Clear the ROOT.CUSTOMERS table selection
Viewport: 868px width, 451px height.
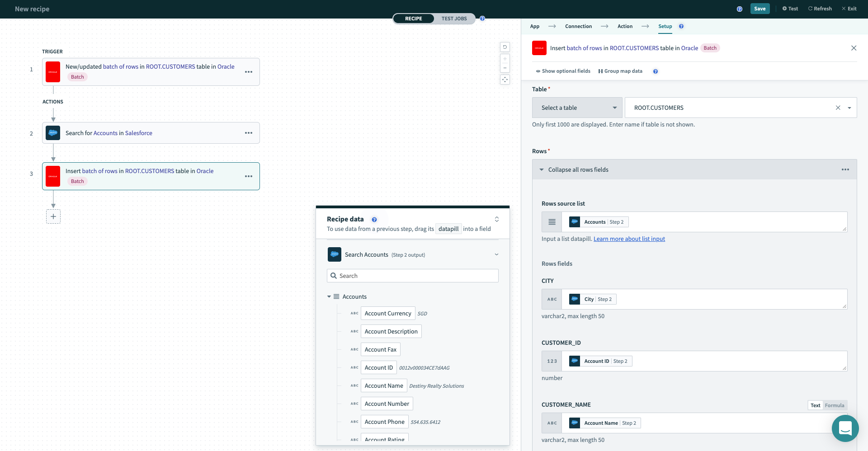click(838, 108)
